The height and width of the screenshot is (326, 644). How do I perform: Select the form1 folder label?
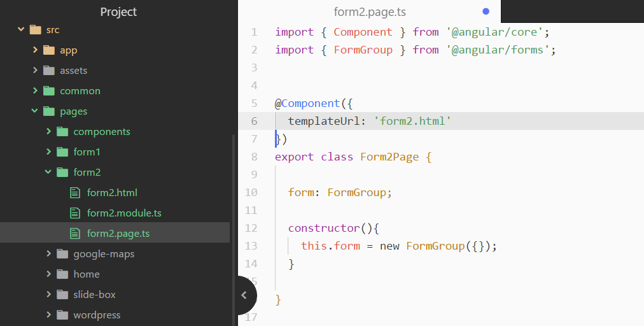(x=87, y=152)
